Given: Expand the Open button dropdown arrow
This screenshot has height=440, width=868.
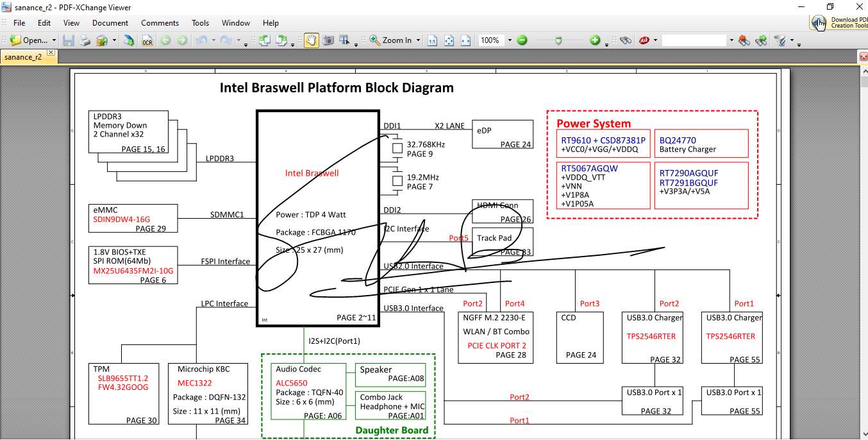Looking at the screenshot, I should (54, 40).
